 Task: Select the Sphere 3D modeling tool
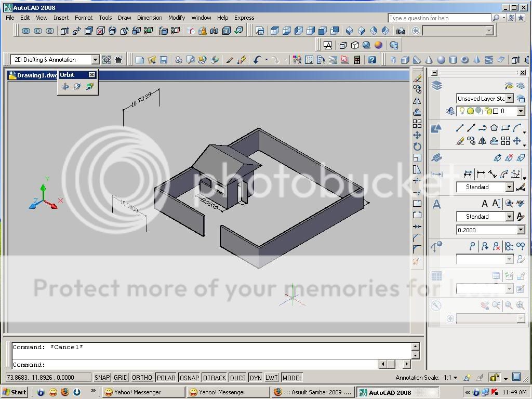coord(441,60)
